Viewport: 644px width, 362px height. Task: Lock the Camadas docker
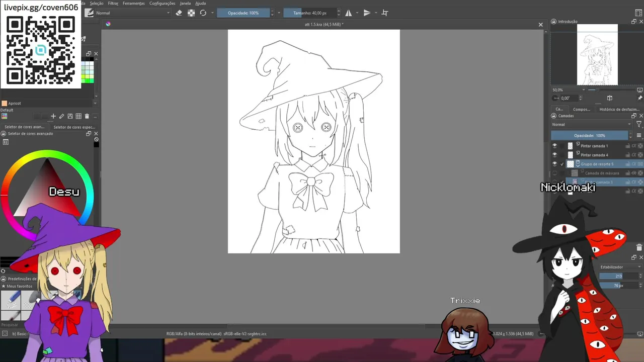[x=553, y=116]
